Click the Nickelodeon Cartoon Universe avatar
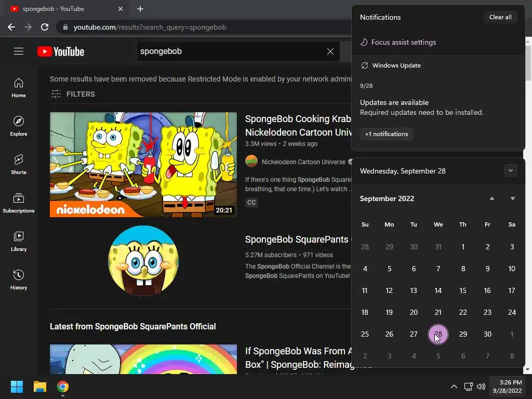This screenshot has width=532, height=399. 251,161
